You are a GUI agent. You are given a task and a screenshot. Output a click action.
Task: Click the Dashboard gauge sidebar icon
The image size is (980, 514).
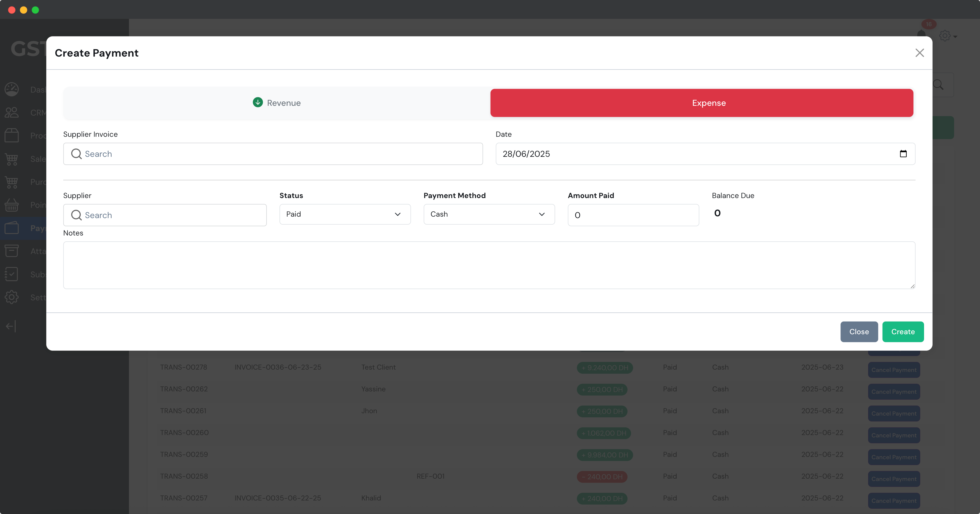click(x=12, y=90)
